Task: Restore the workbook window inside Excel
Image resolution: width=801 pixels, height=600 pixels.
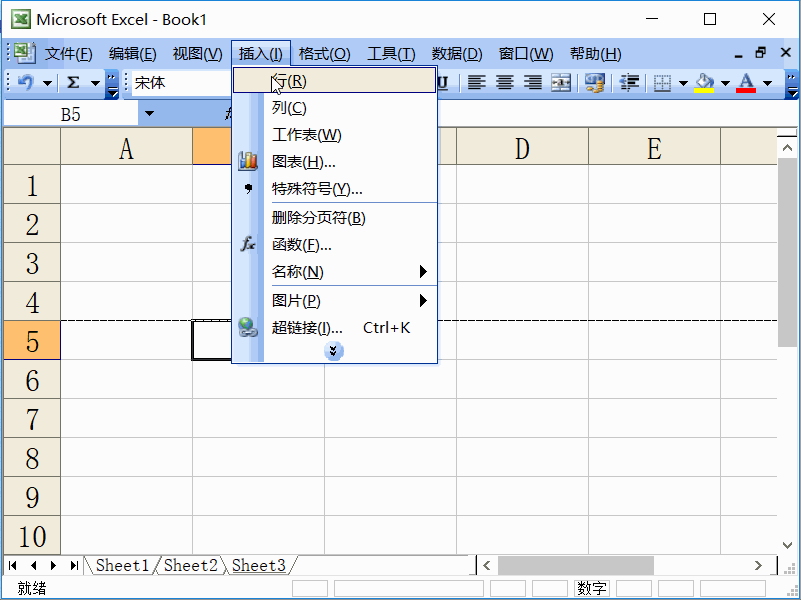Action: tap(761, 53)
